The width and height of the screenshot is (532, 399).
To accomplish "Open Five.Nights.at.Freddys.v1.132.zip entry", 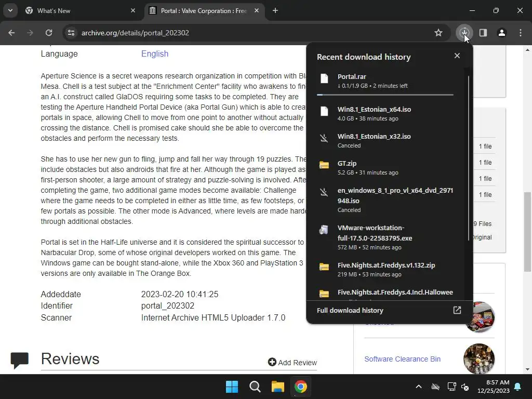I will click(x=385, y=270).
